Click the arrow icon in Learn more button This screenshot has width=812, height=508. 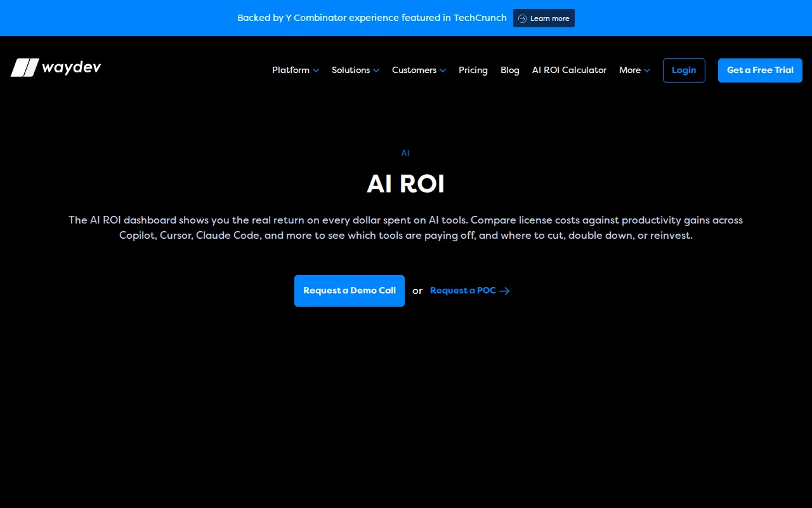point(522,18)
